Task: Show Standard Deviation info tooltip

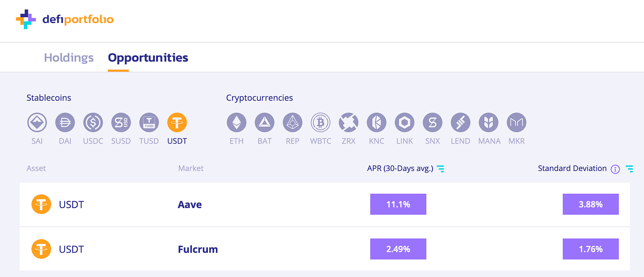Action: click(615, 169)
